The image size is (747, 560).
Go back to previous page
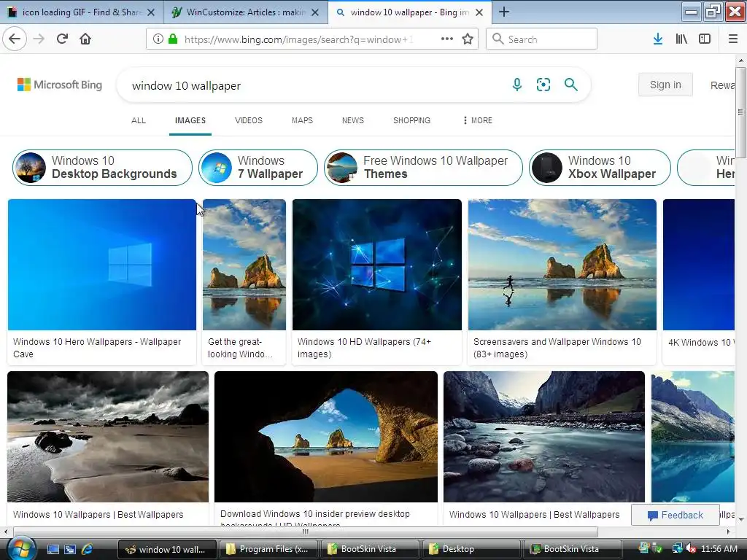15,39
